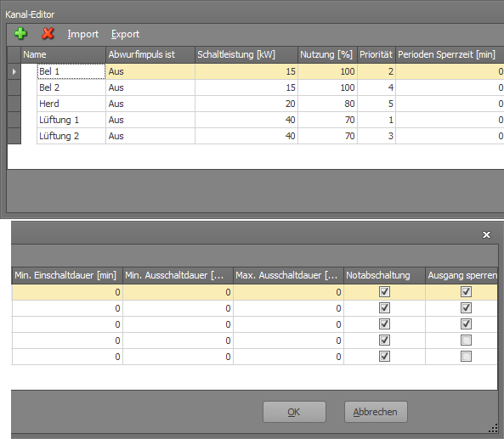Open the Import option in the toolbar
The image size is (504, 439).
83,34
